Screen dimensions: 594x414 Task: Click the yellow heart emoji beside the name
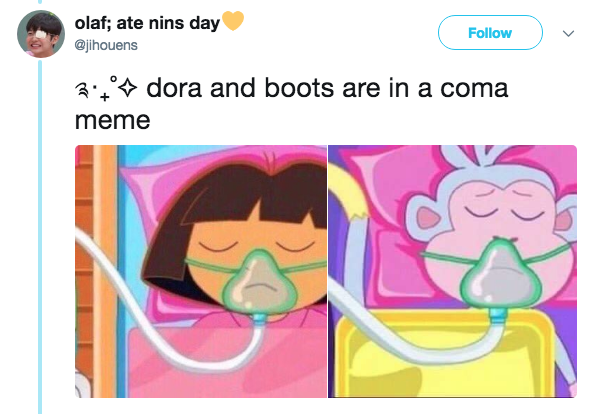(x=233, y=20)
